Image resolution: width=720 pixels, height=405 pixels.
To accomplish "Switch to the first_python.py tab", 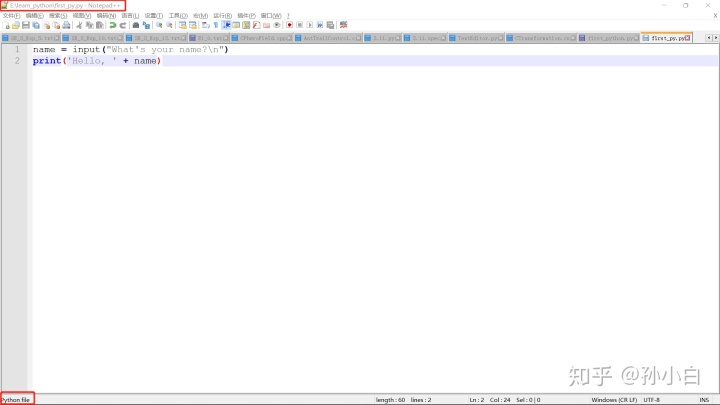I will [x=609, y=38].
